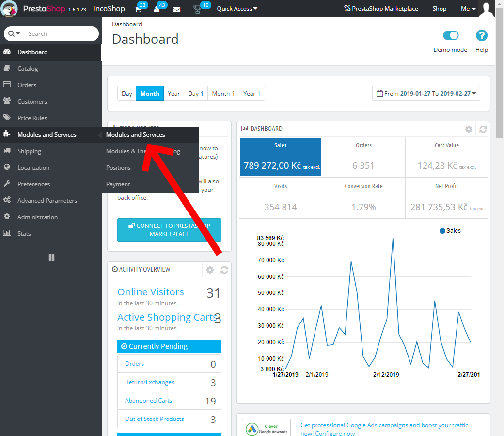Image resolution: width=504 pixels, height=436 pixels.
Task: Open the trophy merchant expertise icon
Action: coord(197,9)
